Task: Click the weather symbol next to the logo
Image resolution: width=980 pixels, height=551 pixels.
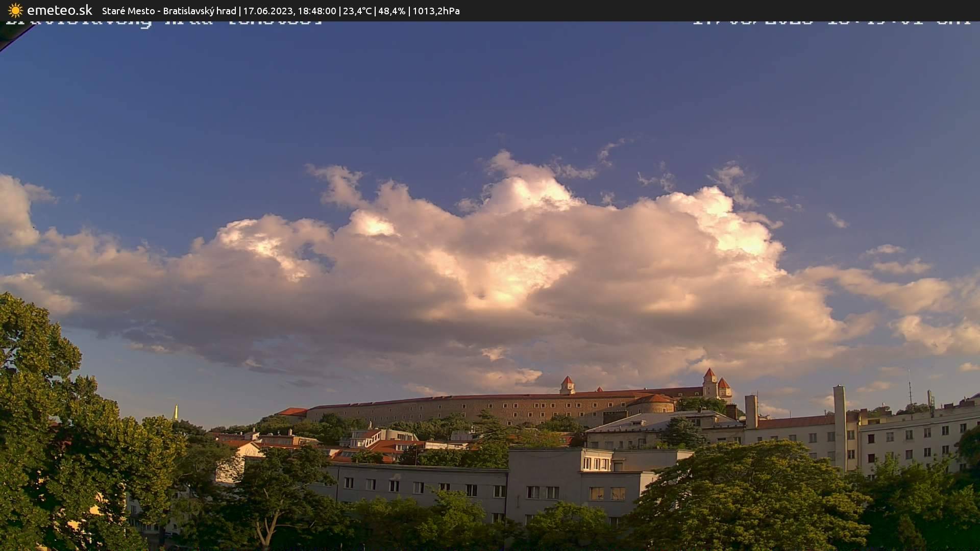Action: [14, 10]
